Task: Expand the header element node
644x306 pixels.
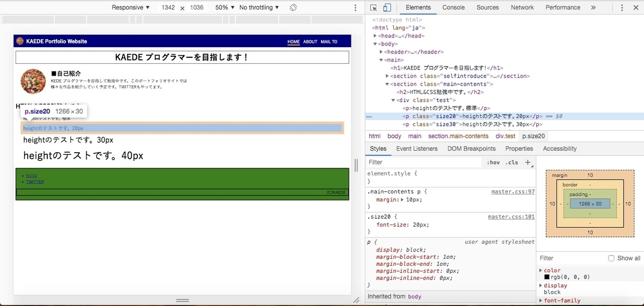Action: 382,52
